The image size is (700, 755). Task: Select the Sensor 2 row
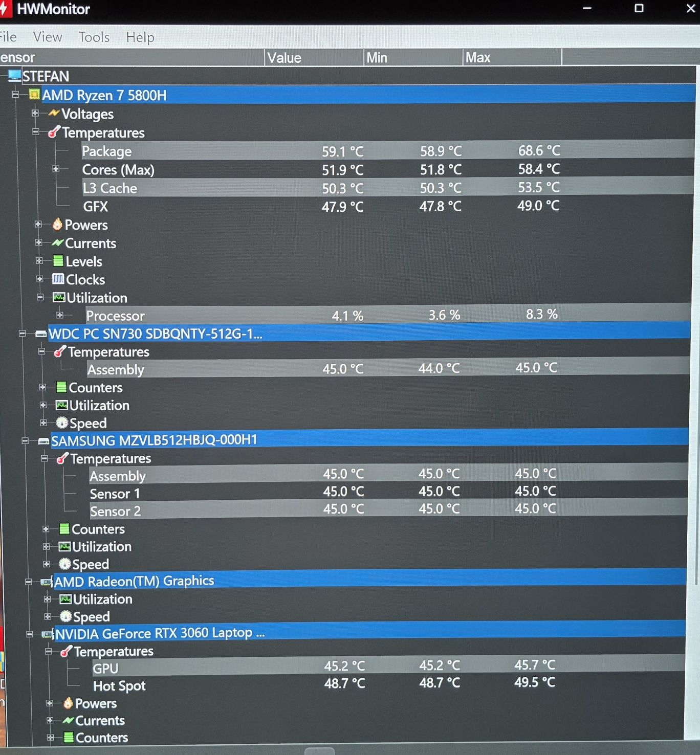[388, 510]
